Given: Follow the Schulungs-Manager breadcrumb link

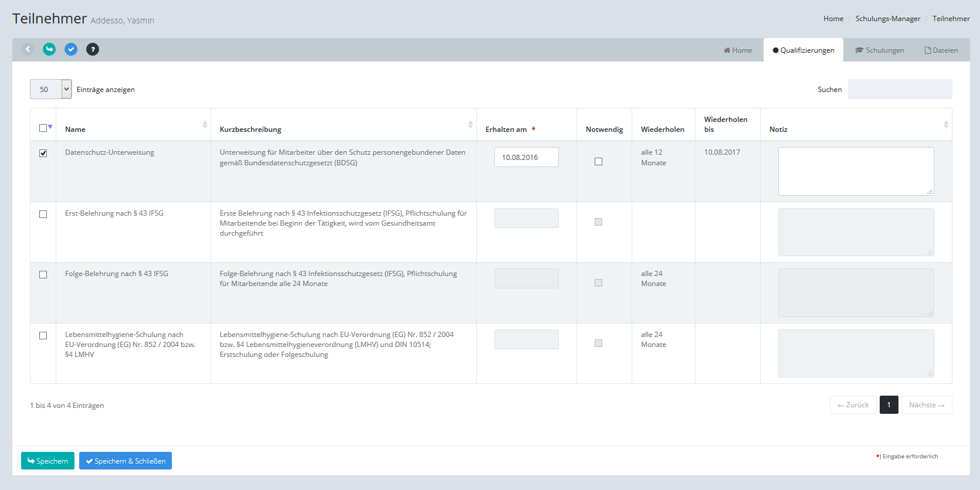Looking at the screenshot, I should coord(887,19).
